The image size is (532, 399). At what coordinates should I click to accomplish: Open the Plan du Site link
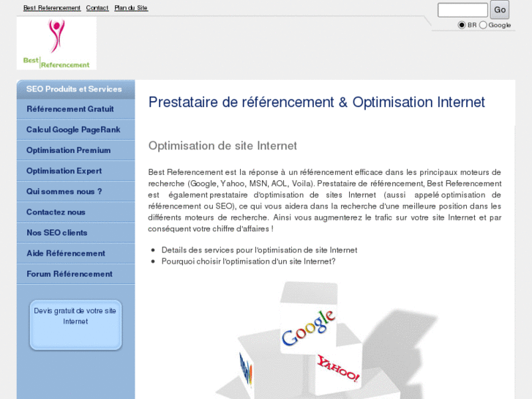[131, 8]
